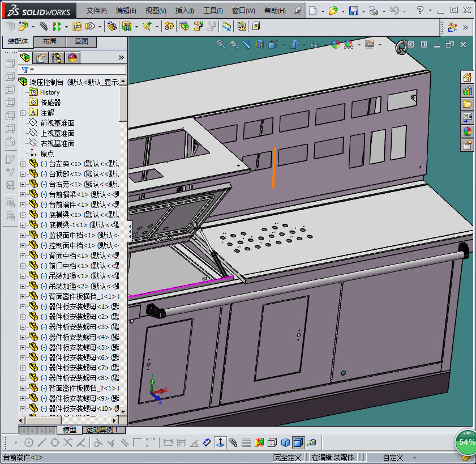This screenshot has width=476, height=464.
Task: Switch to the 草图 sketch tab
Action: [x=81, y=42]
